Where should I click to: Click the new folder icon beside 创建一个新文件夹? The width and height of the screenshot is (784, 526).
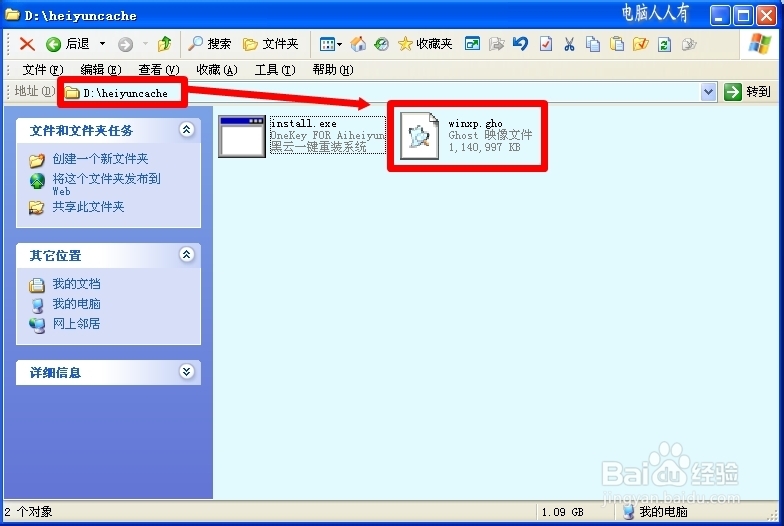click(x=36, y=160)
